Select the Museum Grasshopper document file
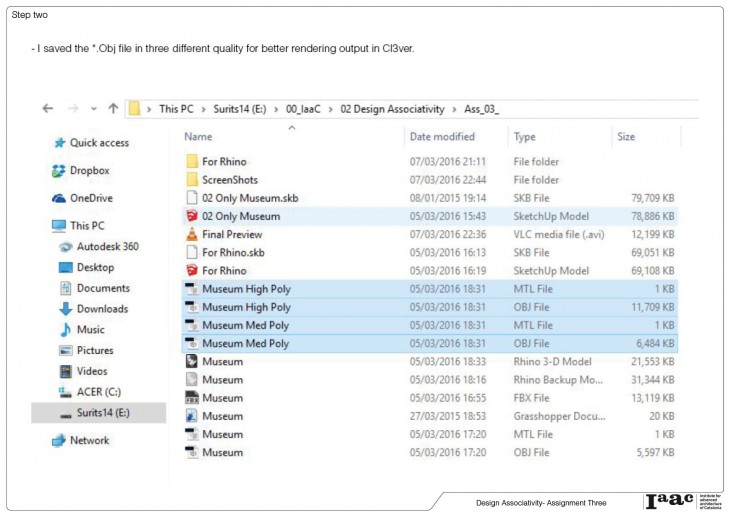This screenshot has height=517, width=730. [x=222, y=416]
